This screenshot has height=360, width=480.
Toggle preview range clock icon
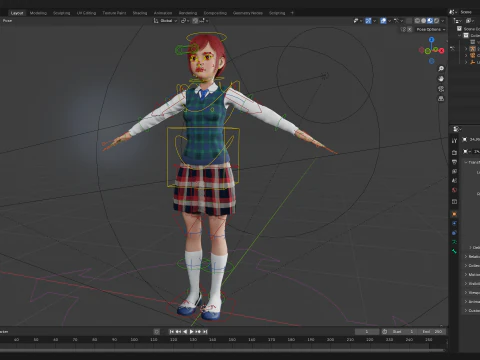(x=384, y=332)
